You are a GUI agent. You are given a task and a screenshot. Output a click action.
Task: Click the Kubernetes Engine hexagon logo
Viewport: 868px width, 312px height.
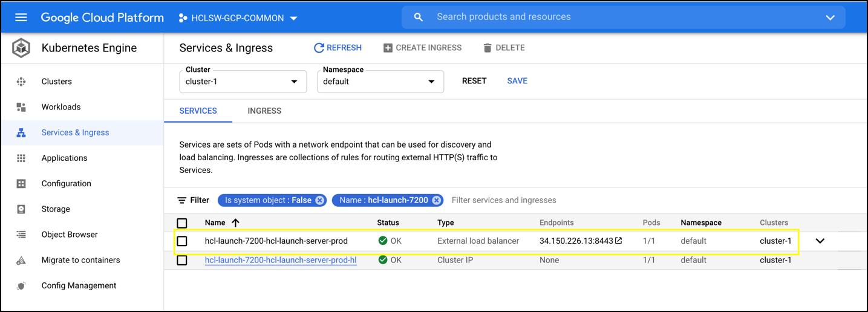[21, 48]
